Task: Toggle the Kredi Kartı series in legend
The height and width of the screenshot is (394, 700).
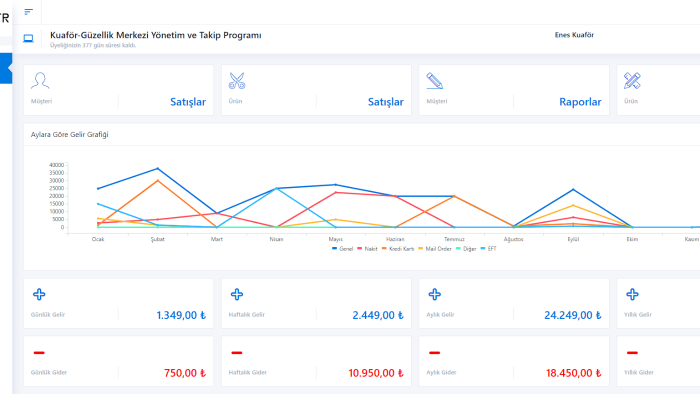Action: click(x=398, y=249)
